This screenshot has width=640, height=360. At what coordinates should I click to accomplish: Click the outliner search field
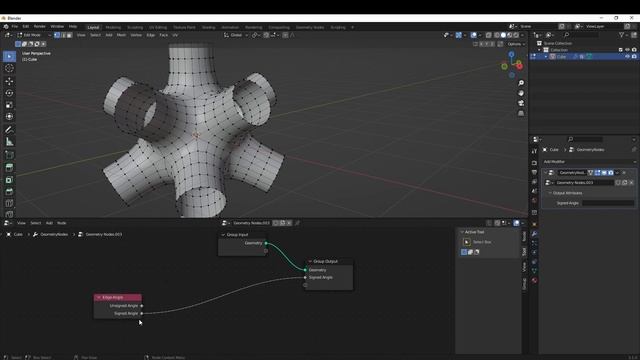click(x=582, y=35)
